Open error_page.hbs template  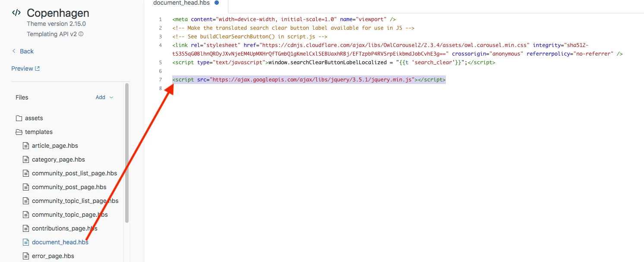53,256
